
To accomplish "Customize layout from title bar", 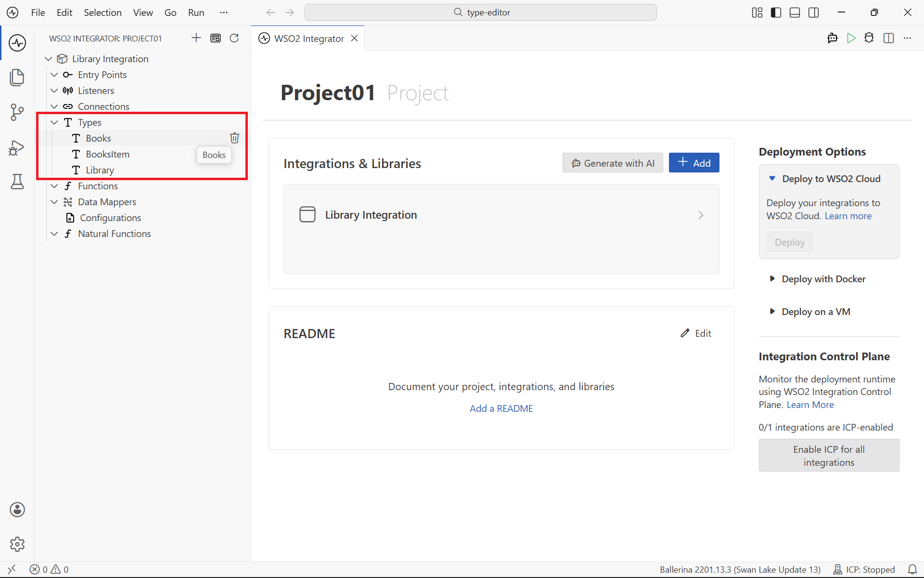I will click(757, 13).
